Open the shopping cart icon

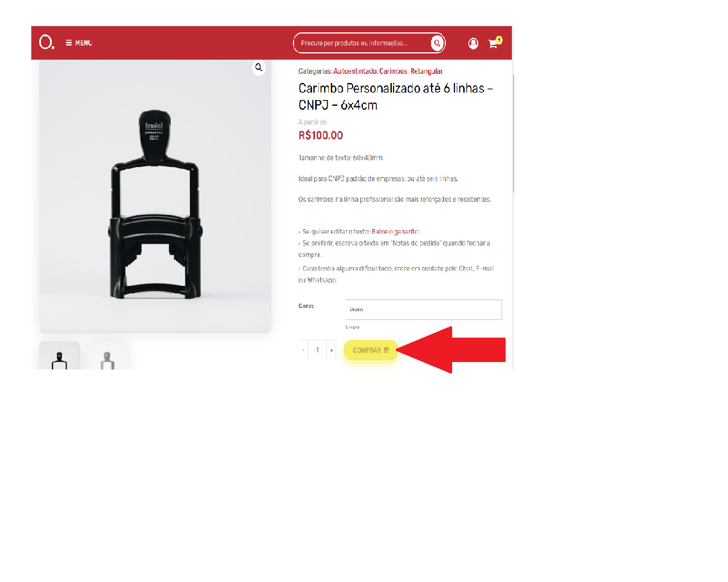pos(494,43)
